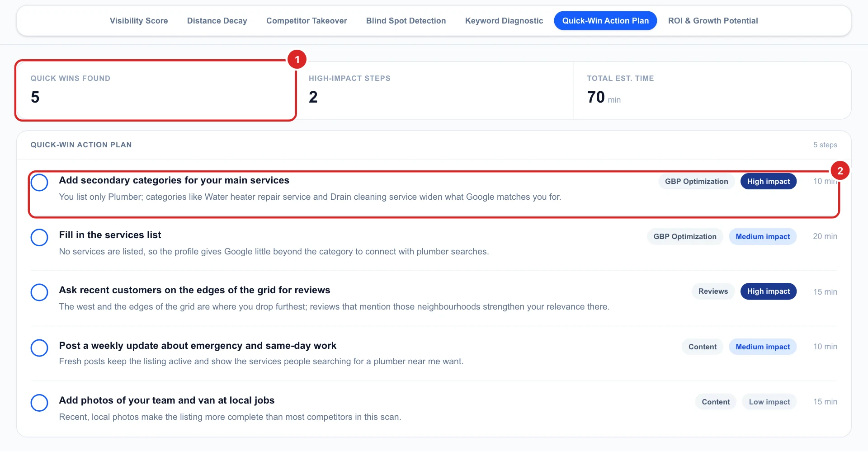Mark Fill in the services list done
Screen dimensions: 868x451
[39, 237]
